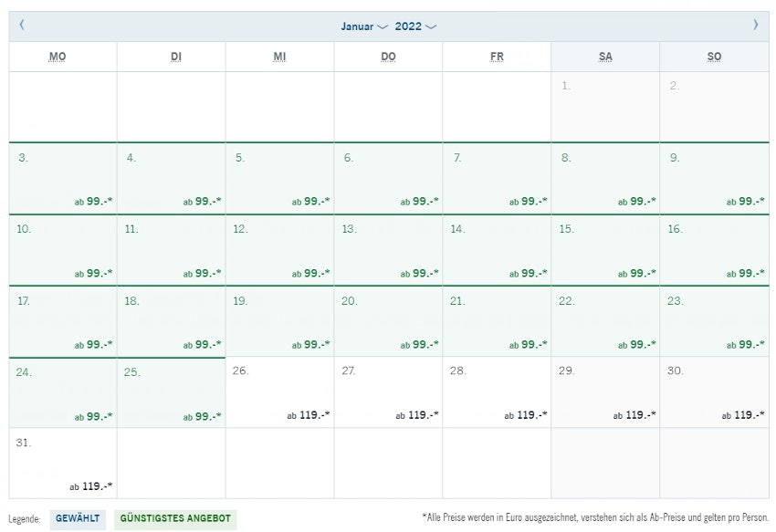Open the 2022 year dropdown
Screen dimensions: 776x532
(x=415, y=26)
